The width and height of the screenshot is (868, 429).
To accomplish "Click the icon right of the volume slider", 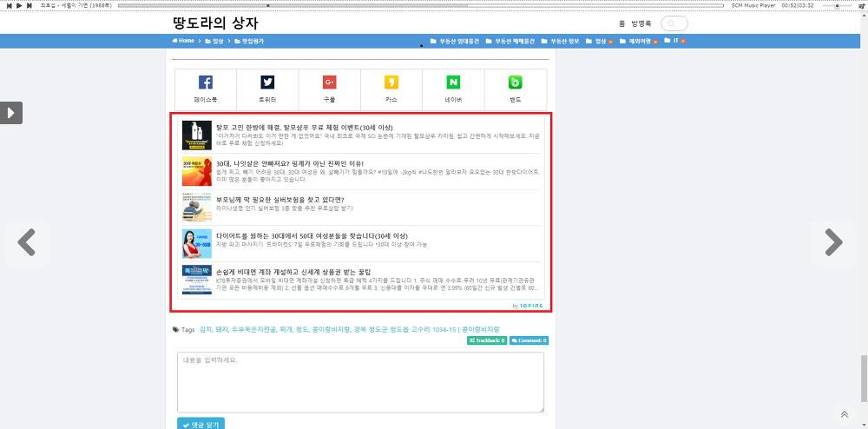I will 861,5.
